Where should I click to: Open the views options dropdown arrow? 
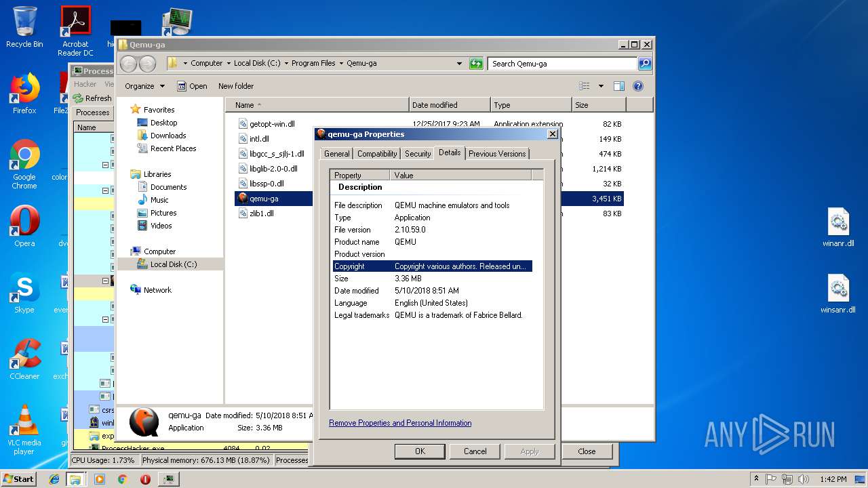601,86
